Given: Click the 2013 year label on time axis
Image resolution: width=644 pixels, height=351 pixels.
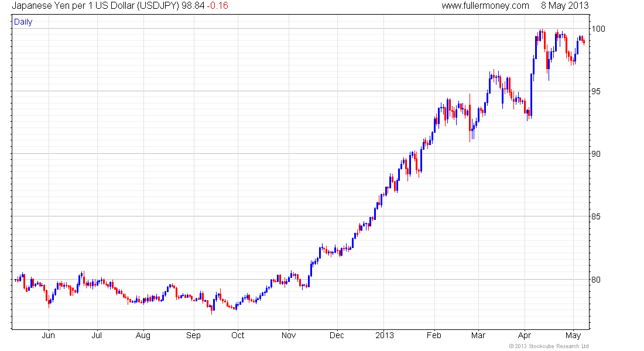Looking at the screenshot, I should point(385,335).
